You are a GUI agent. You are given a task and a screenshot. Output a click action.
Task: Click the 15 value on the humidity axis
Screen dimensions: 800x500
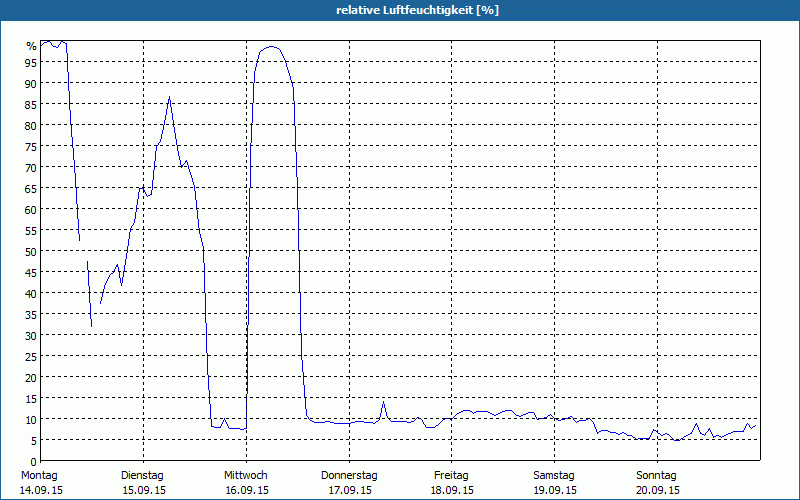click(31, 398)
